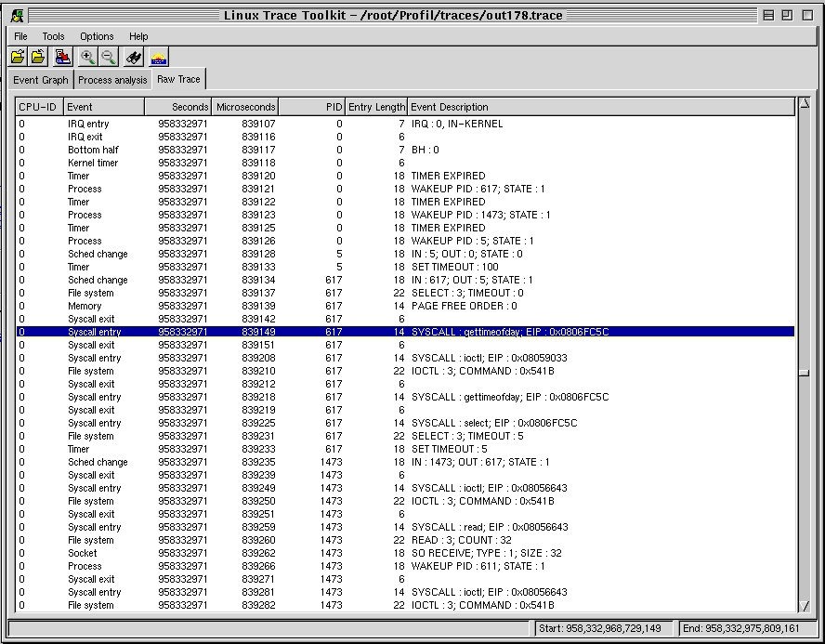This screenshot has height=644, width=825.
Task: Click the 'SELECT : 3; TIMEOUT : 5' description
Action: point(467,436)
